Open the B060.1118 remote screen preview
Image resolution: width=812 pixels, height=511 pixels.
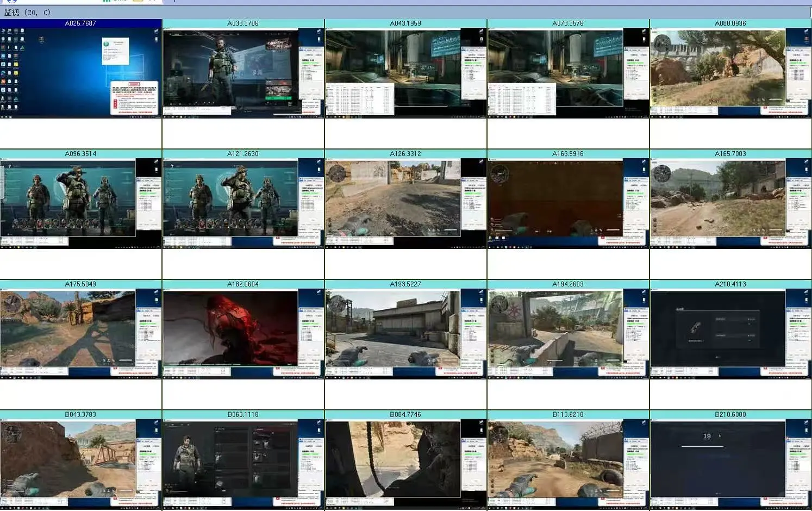[243, 464]
